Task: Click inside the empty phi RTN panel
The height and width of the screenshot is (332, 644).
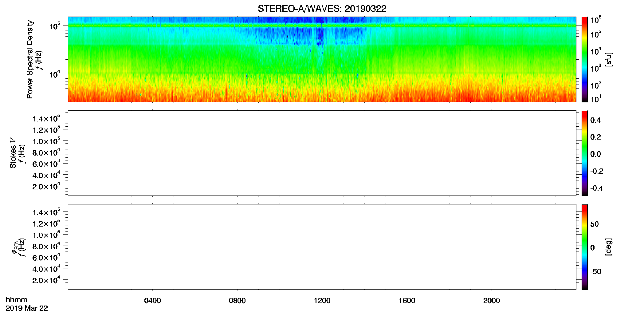Action: coord(322,247)
